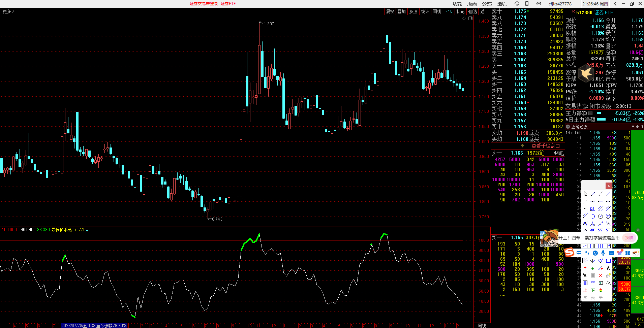Toggle Sogou punctuation mode

587,253
